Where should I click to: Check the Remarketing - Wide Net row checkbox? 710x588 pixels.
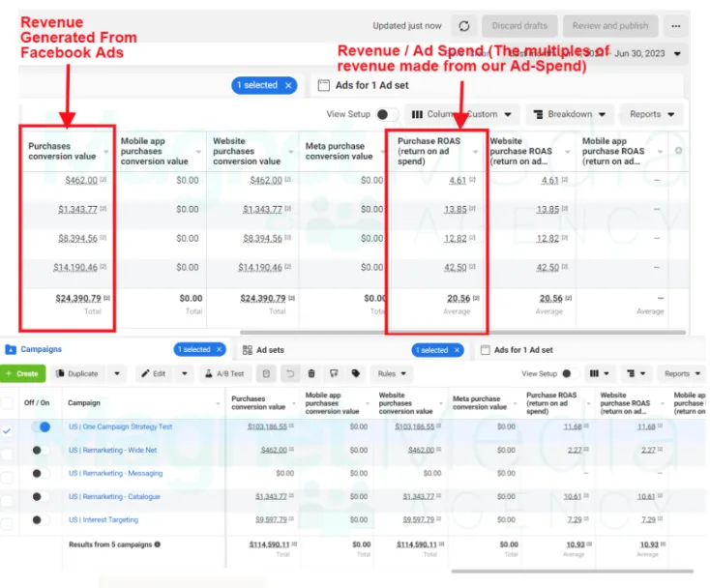7,454
